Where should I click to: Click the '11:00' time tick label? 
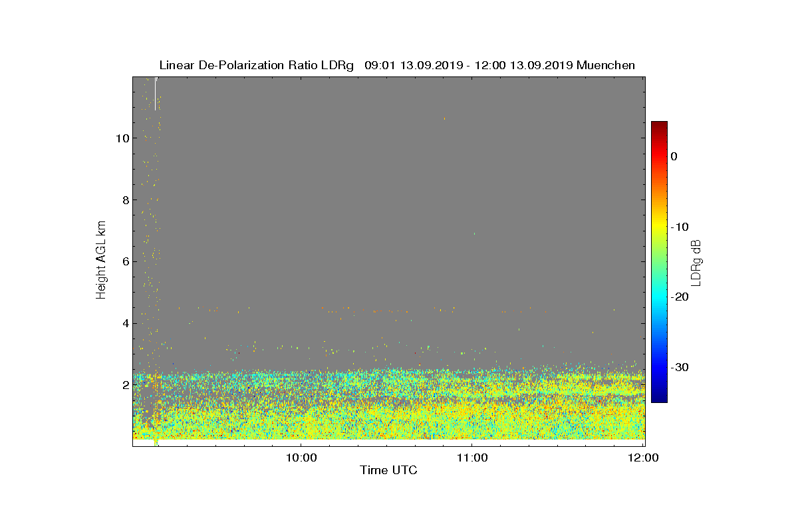click(471, 458)
